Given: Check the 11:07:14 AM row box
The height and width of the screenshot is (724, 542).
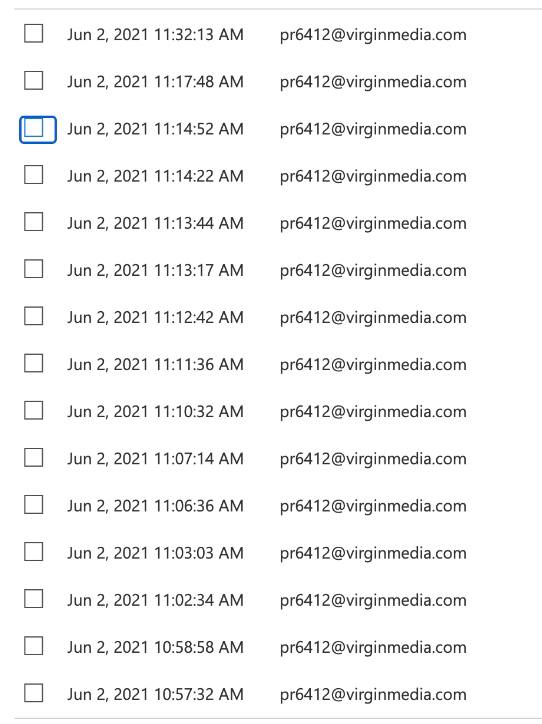Looking at the screenshot, I should coord(34,458).
